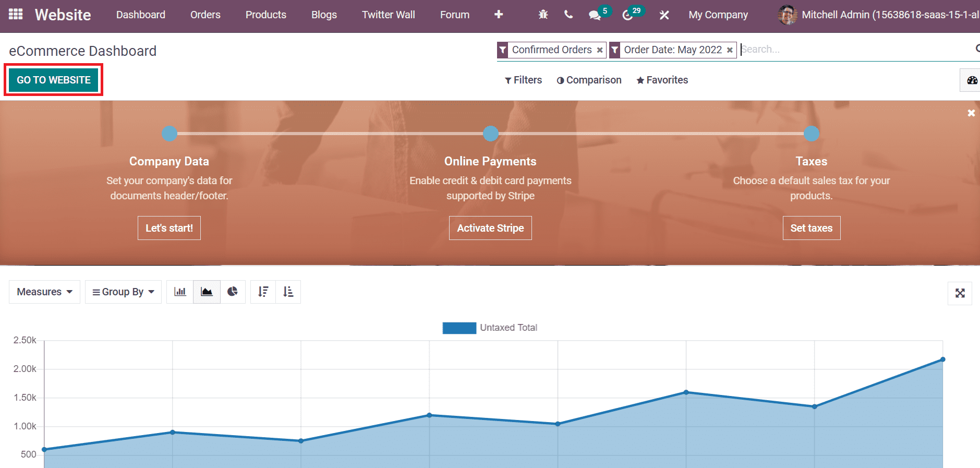Sort chart in ascending order
980x468 pixels.
click(288, 292)
